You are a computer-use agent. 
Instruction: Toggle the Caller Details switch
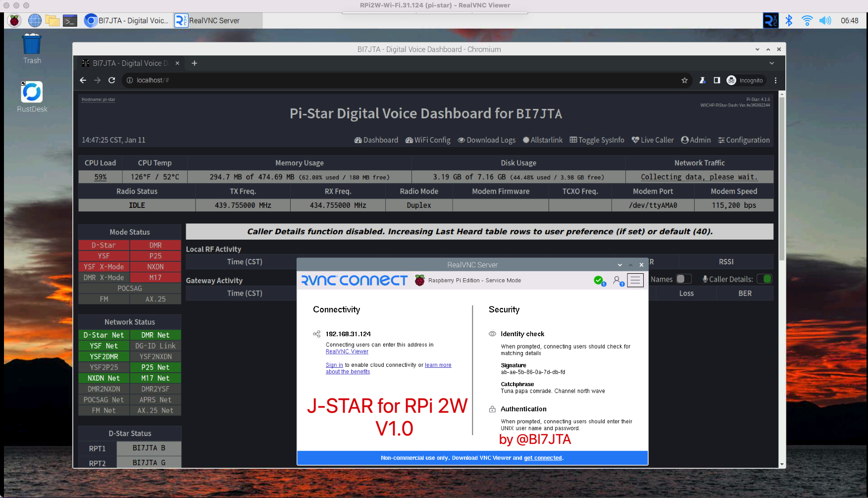(x=764, y=279)
